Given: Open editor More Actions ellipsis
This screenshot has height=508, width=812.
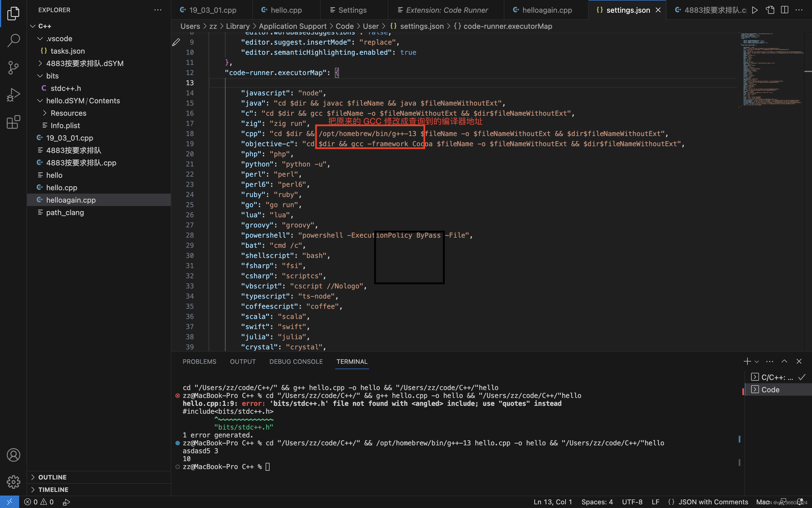Looking at the screenshot, I should 799,10.
